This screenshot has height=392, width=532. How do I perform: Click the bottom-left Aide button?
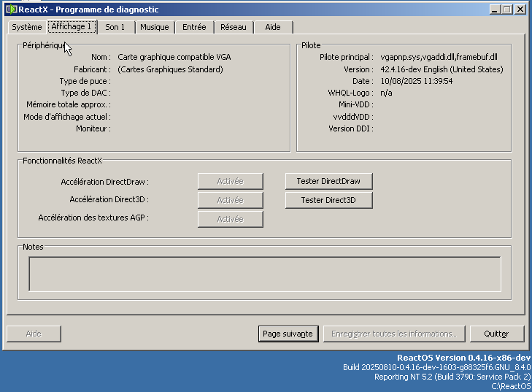pyautogui.click(x=34, y=334)
